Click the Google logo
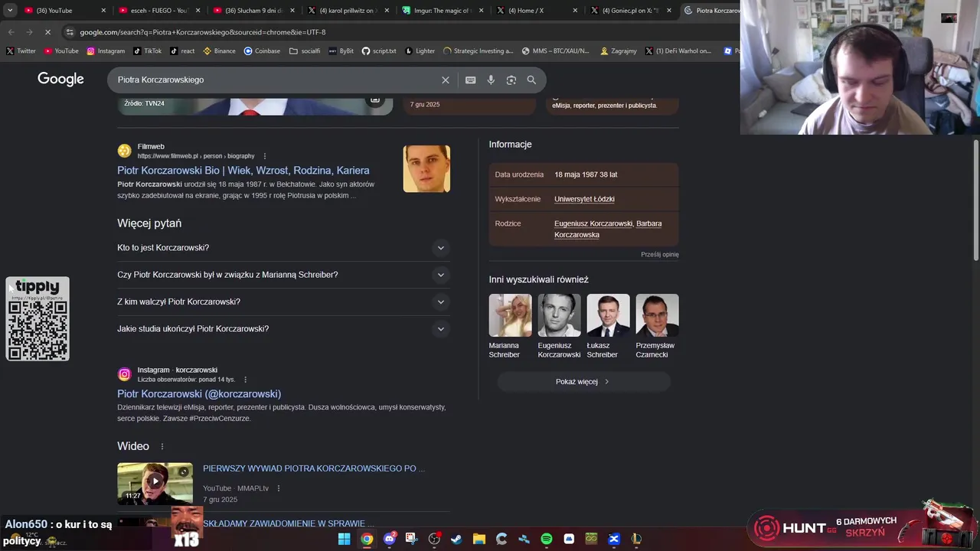 [x=60, y=80]
